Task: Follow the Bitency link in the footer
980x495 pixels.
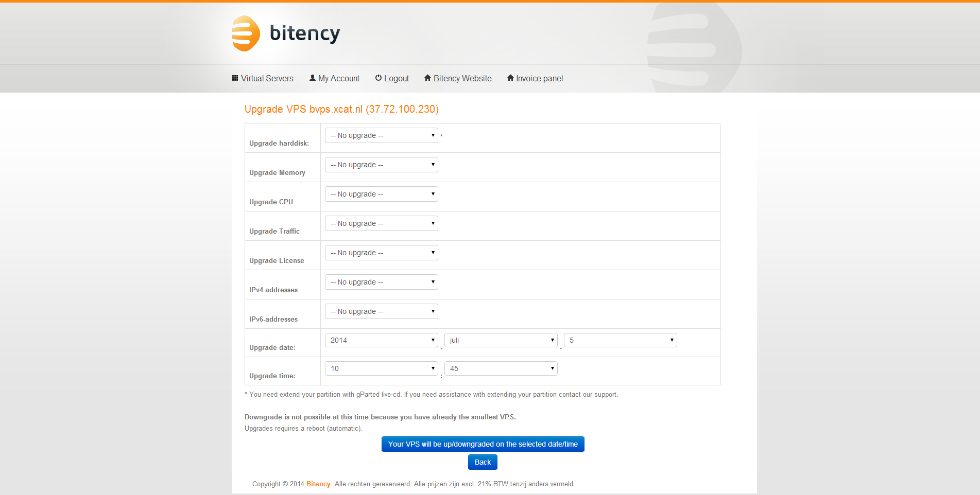Action: 318,484
